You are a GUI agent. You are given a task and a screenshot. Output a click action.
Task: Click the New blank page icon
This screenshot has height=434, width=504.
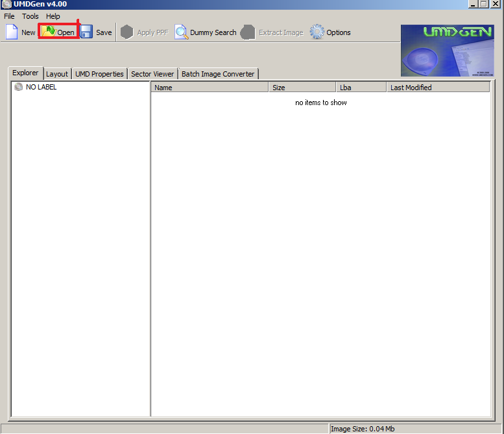click(x=12, y=32)
